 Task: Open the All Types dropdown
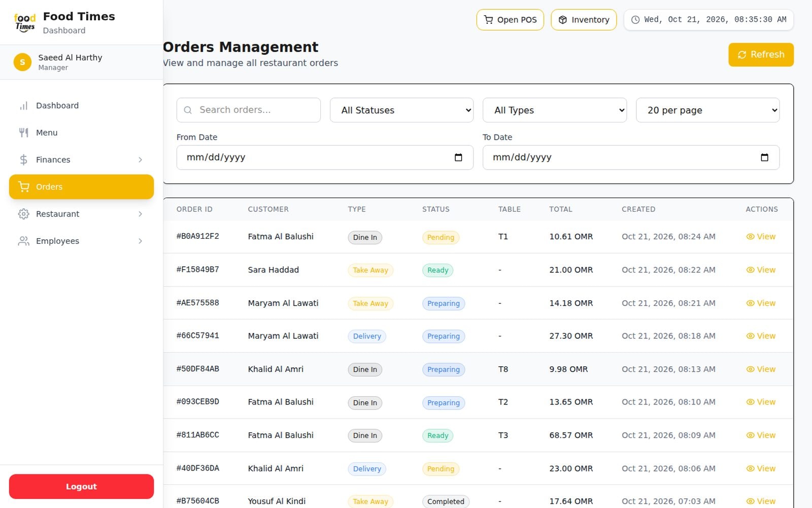(x=555, y=110)
